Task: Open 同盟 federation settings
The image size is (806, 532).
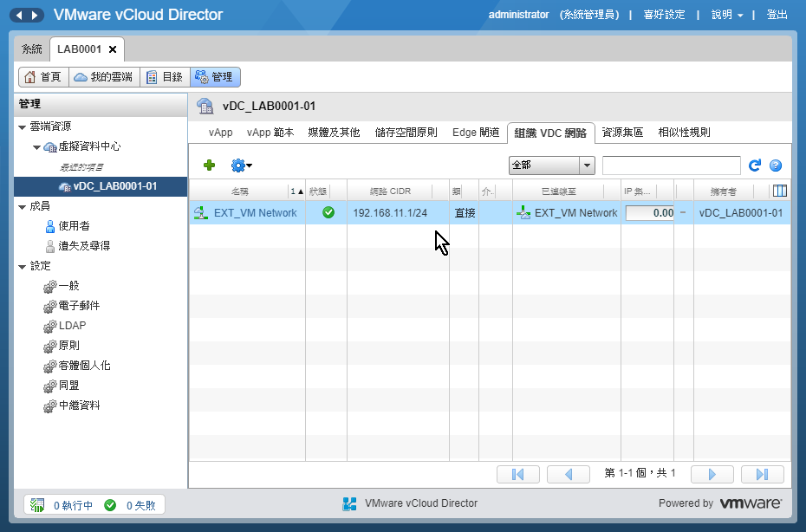Action: tap(68, 386)
